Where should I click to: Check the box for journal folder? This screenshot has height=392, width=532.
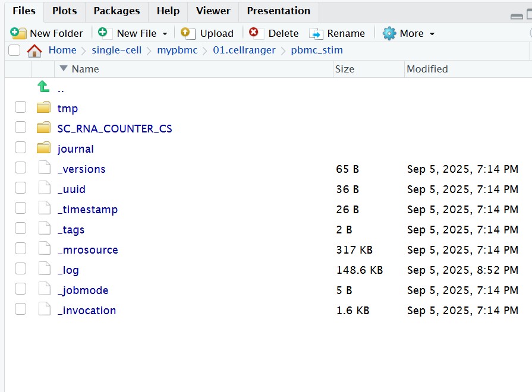coord(20,147)
